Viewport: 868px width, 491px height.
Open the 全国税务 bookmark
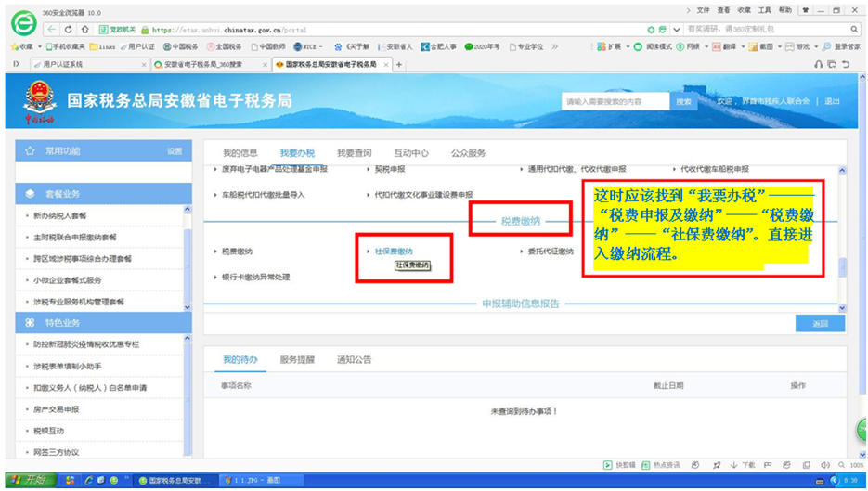tap(224, 47)
